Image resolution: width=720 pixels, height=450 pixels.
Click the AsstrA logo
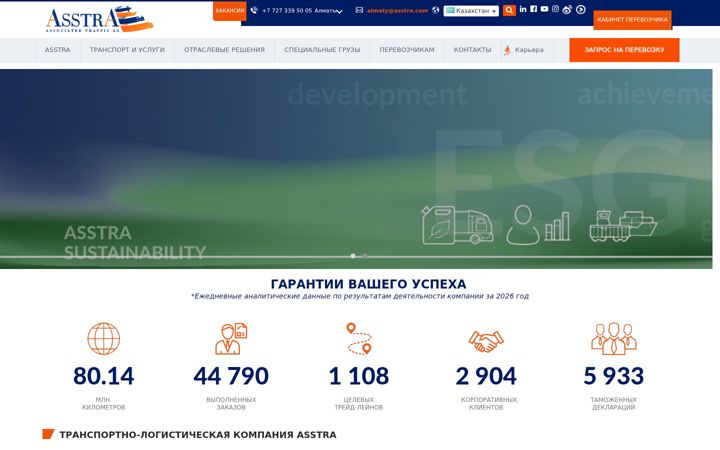coord(99,19)
